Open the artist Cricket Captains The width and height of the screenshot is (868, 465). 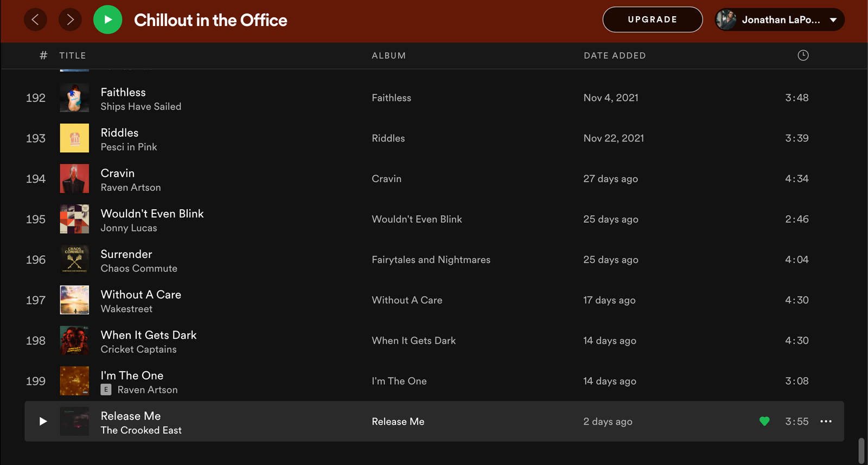point(138,350)
